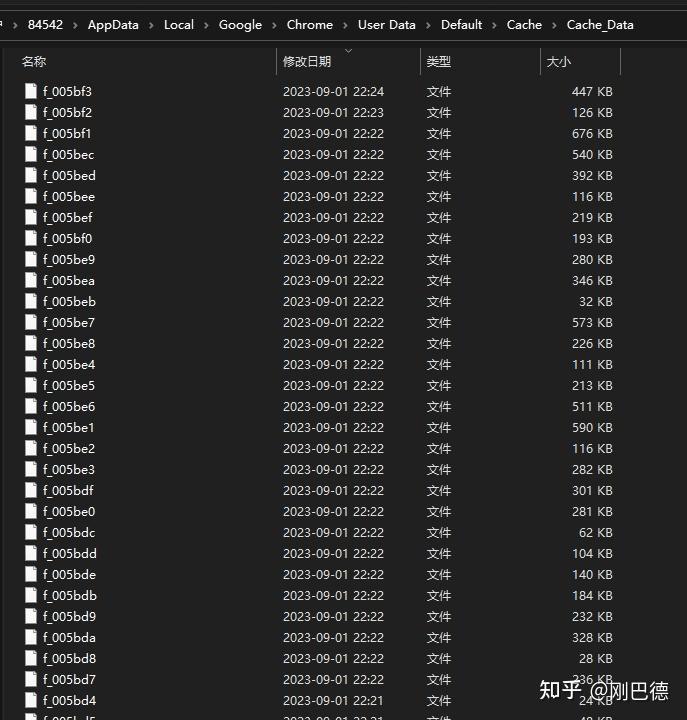Click the file icon next to f_005bea

point(31,281)
